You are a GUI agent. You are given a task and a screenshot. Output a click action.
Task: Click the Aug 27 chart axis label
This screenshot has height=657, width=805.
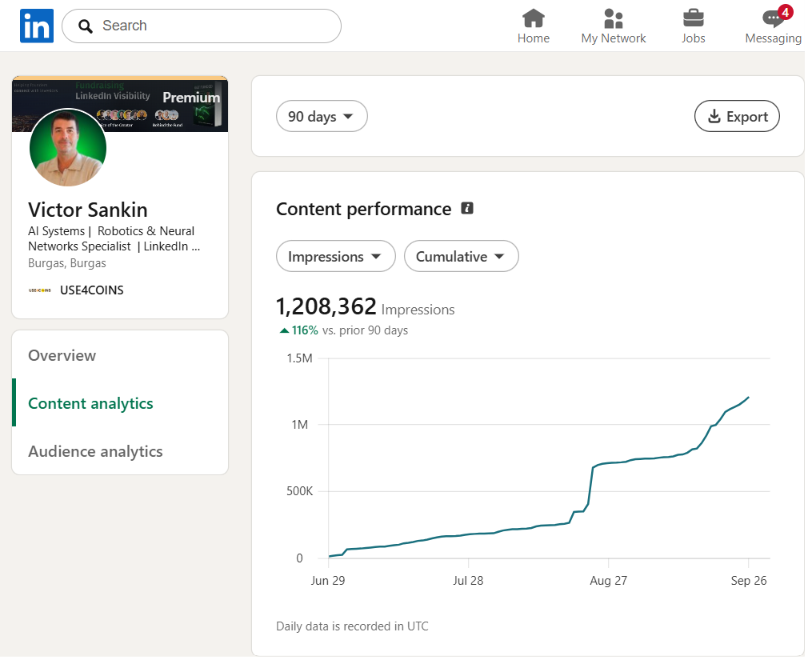click(608, 581)
